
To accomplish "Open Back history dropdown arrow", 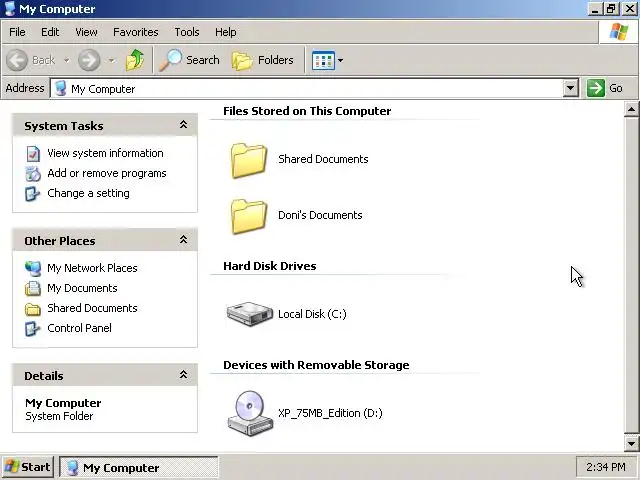I will [x=67, y=60].
